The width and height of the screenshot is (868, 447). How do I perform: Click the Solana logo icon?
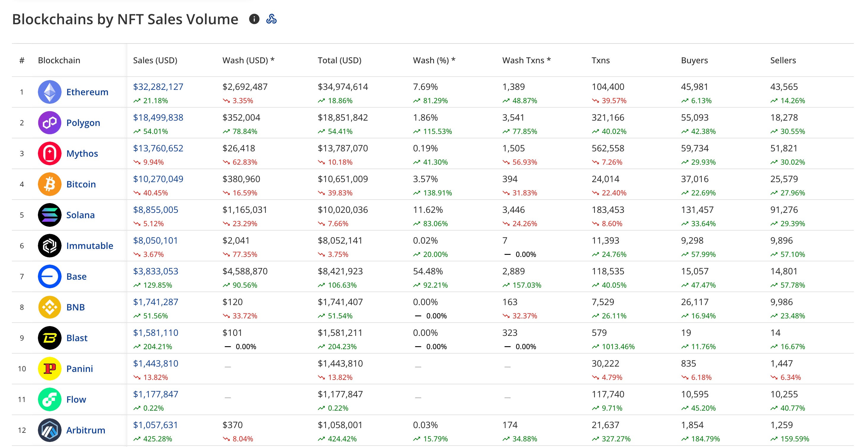[x=49, y=215]
